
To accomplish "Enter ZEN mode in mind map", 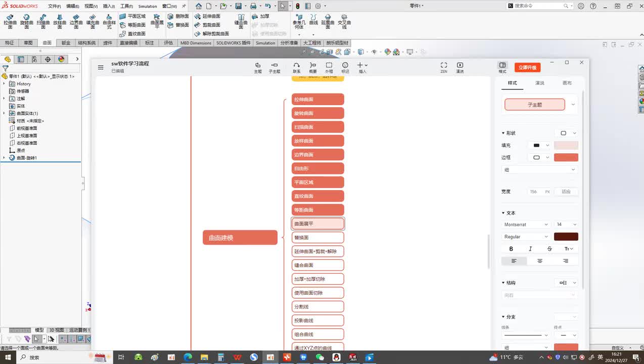I will 444,67.
